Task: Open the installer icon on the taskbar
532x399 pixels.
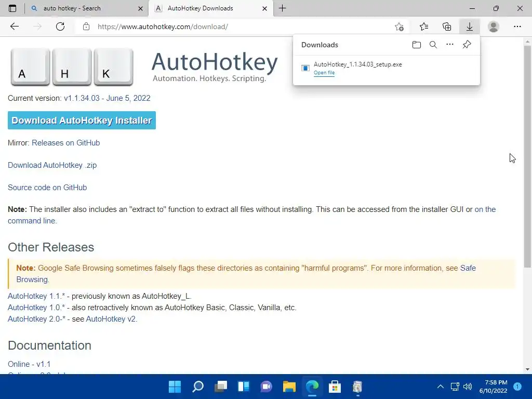Action: click(357, 387)
